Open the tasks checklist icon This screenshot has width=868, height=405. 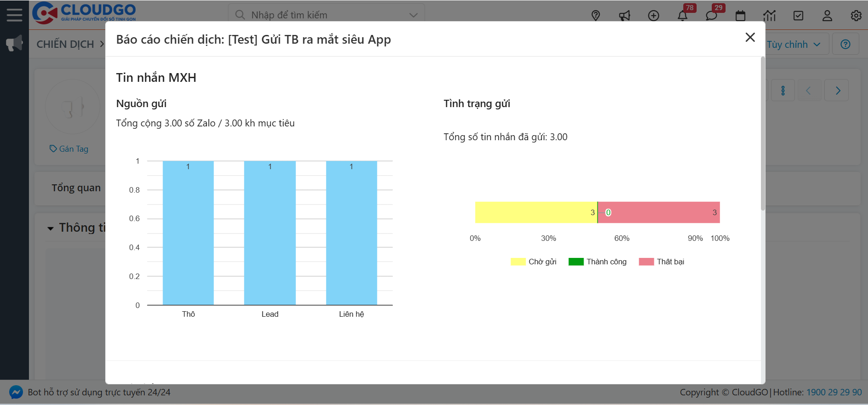(798, 16)
